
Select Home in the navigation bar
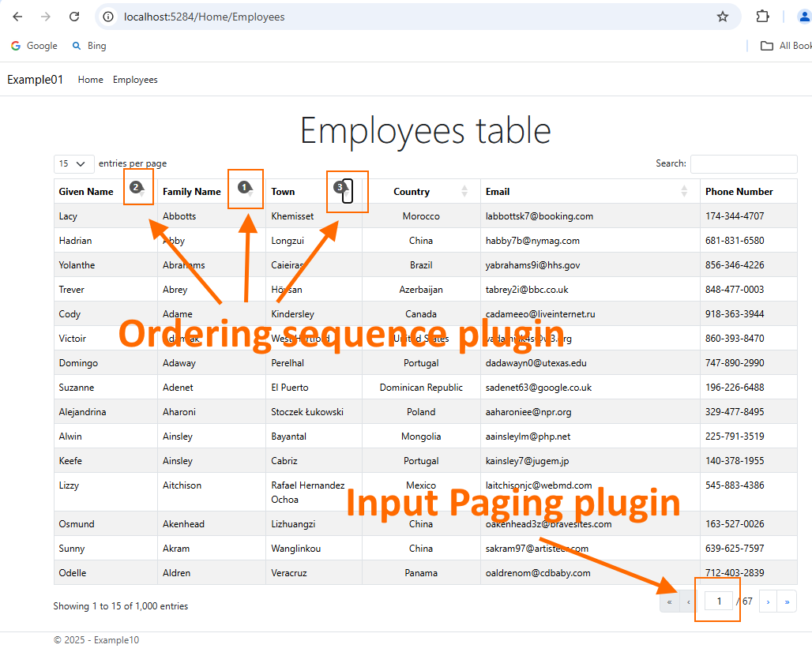pyautogui.click(x=90, y=79)
